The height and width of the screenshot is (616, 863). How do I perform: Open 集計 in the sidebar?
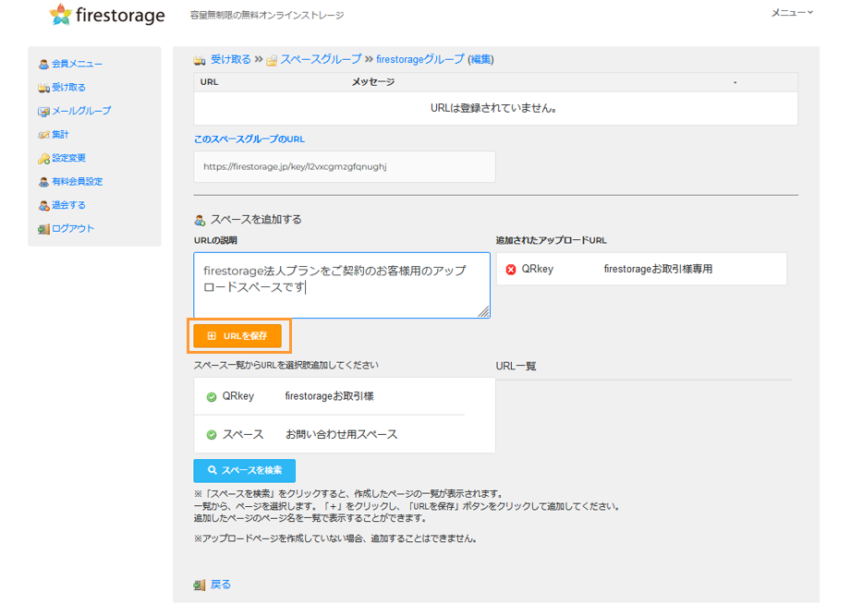tap(60, 135)
